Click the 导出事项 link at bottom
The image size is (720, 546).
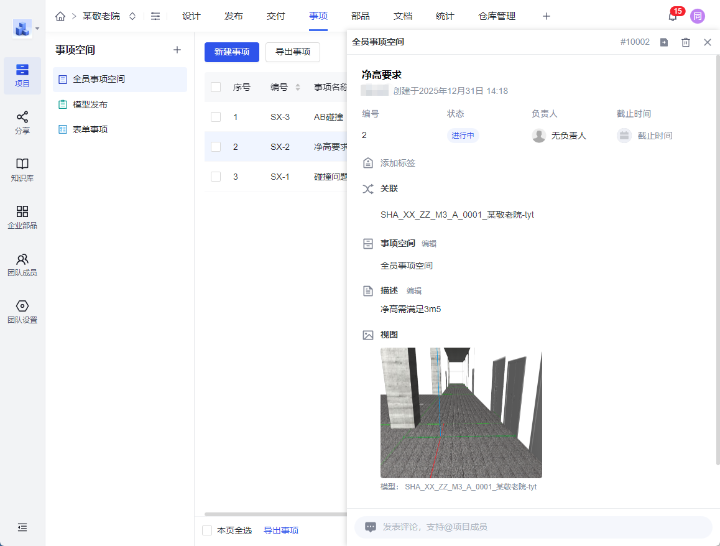pos(280,530)
